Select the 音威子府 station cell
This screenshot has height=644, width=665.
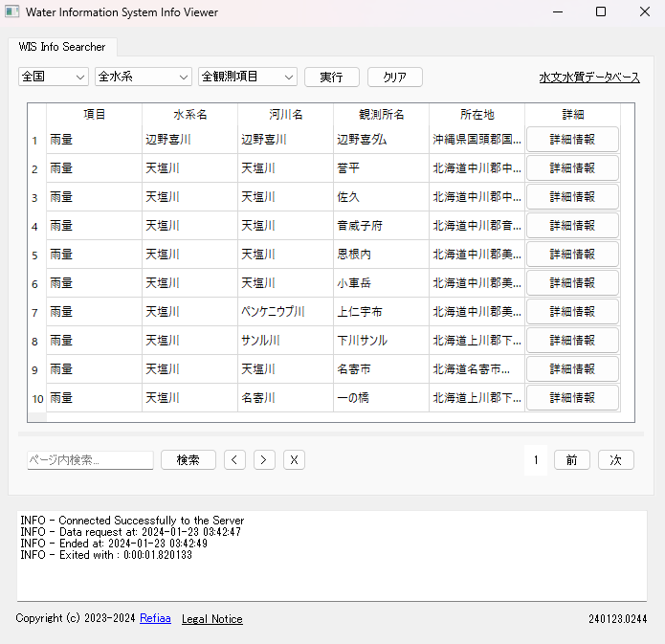381,226
